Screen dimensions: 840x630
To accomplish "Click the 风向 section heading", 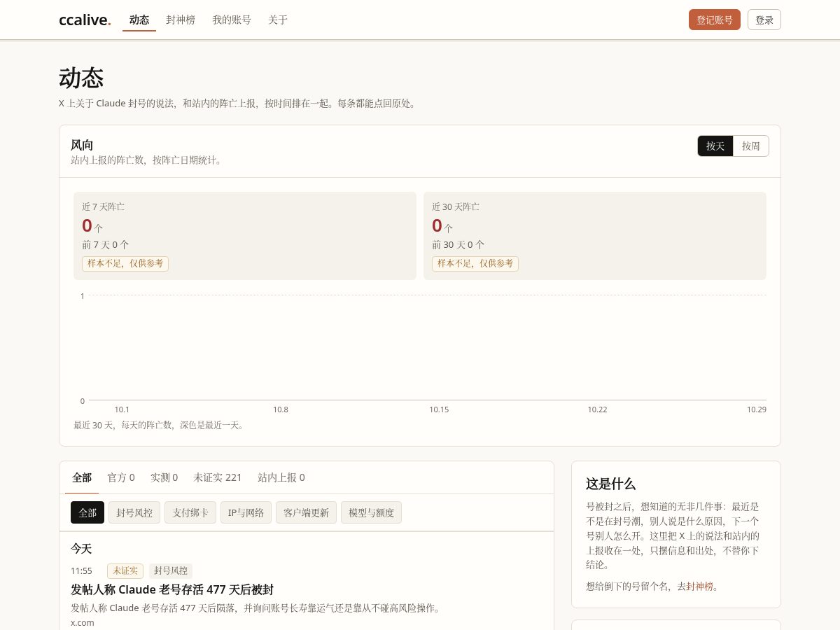I will coord(82,145).
